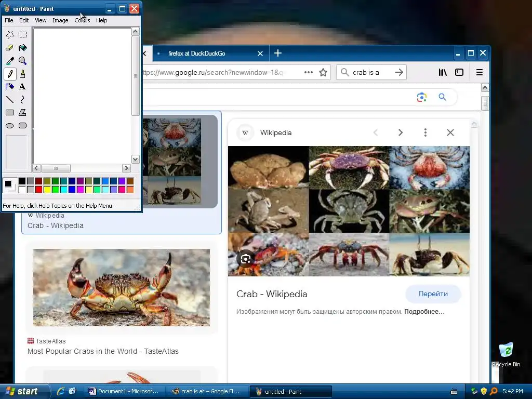
Task: Open the Подробнее… copyright link
Action: [424, 312]
